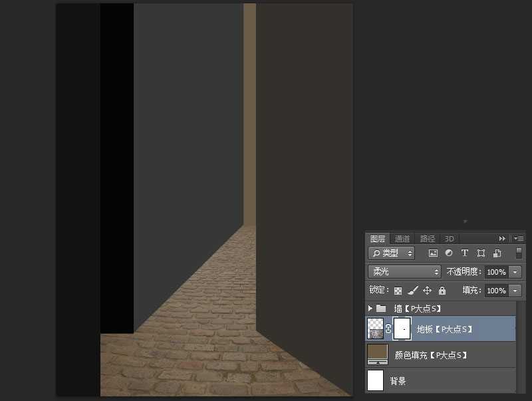Open the 柔光 blend mode dropdown

point(404,272)
